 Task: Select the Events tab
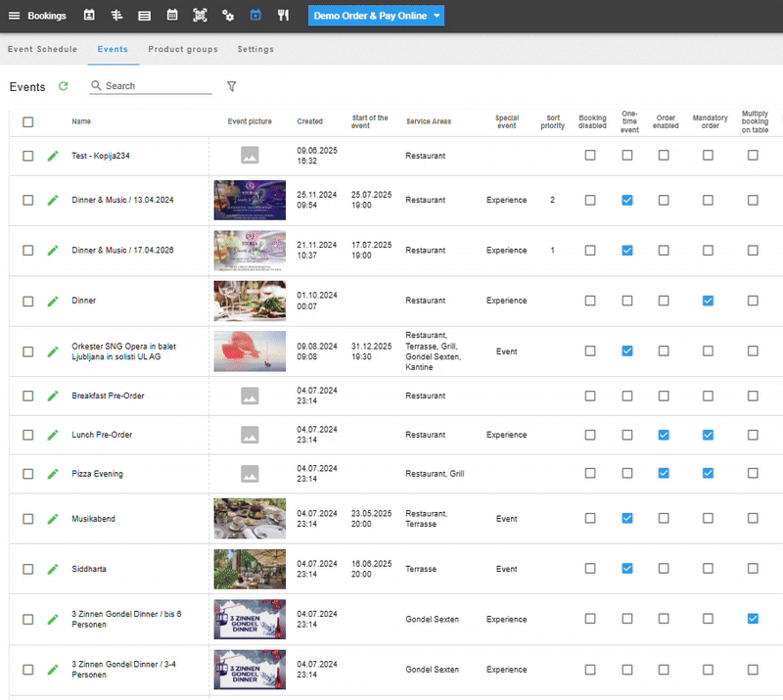[113, 49]
